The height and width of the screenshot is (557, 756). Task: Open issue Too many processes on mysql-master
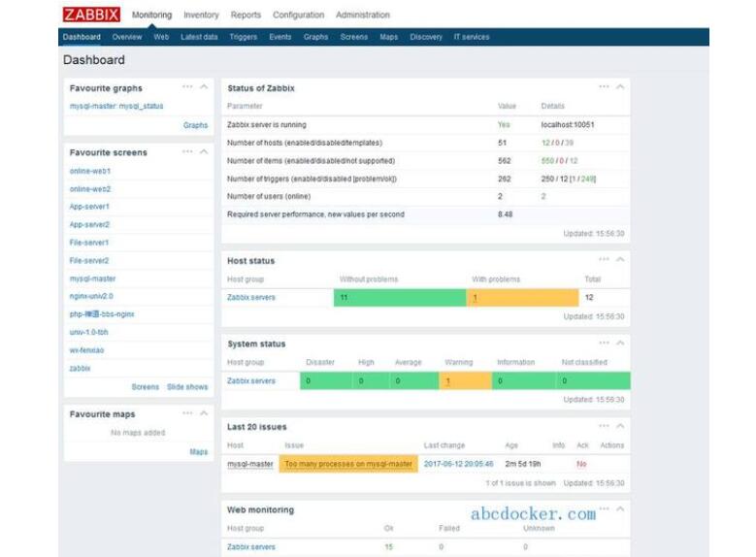[x=348, y=464]
